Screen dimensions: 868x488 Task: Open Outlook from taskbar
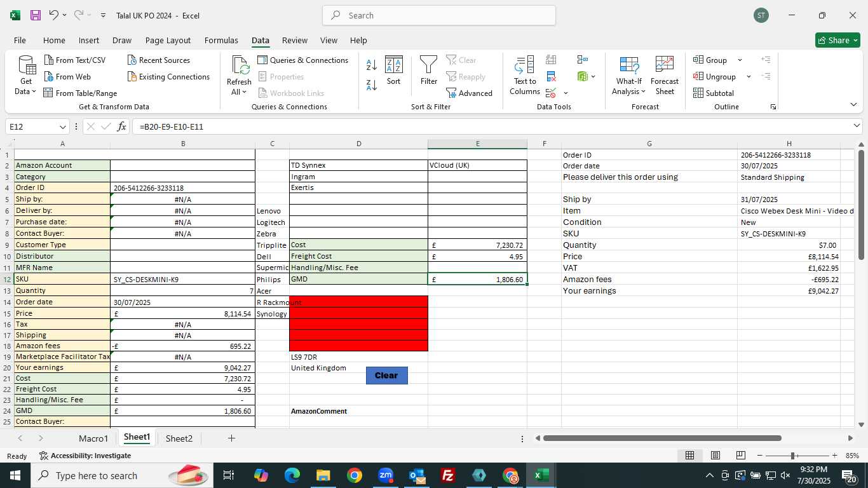coord(417,475)
